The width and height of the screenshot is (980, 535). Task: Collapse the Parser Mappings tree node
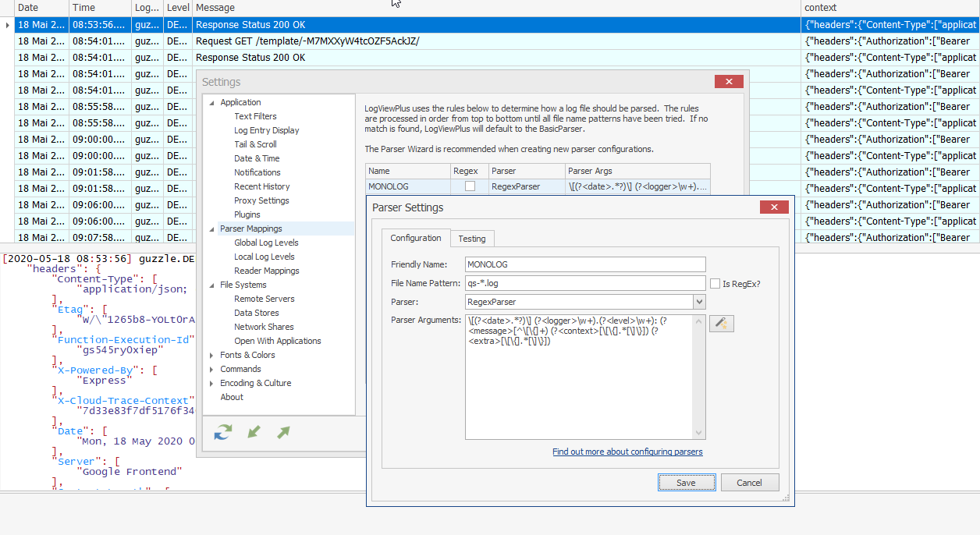[211, 229]
